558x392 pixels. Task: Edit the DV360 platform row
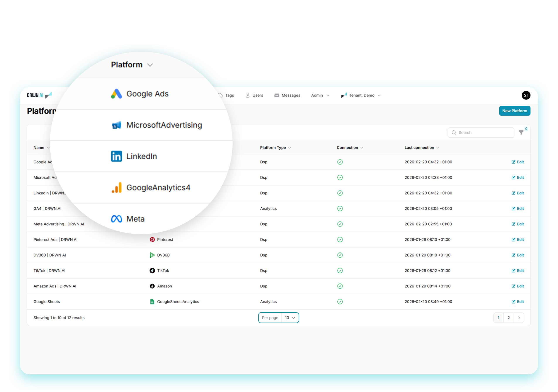518,255
